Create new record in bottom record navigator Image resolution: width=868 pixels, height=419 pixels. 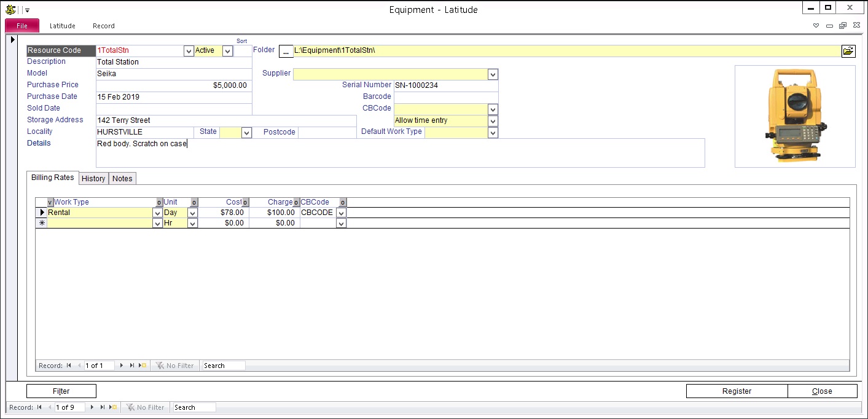113,407
